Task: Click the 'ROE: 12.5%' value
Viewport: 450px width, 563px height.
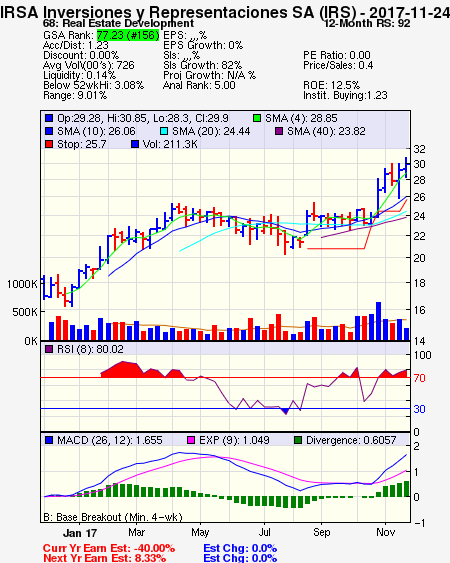Action: (331, 85)
